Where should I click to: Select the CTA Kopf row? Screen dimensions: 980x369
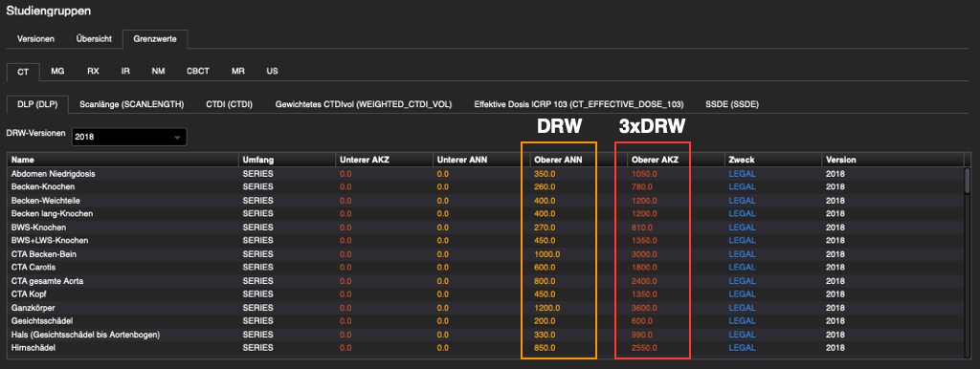coord(485,294)
